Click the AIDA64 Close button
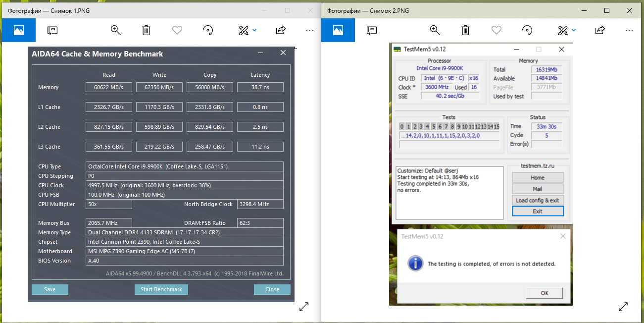644x323 pixels. click(272, 289)
